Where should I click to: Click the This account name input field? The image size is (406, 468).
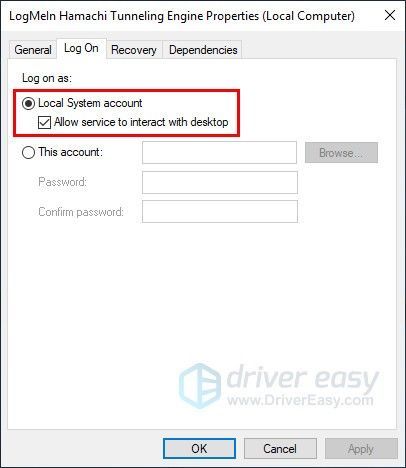[219, 153]
